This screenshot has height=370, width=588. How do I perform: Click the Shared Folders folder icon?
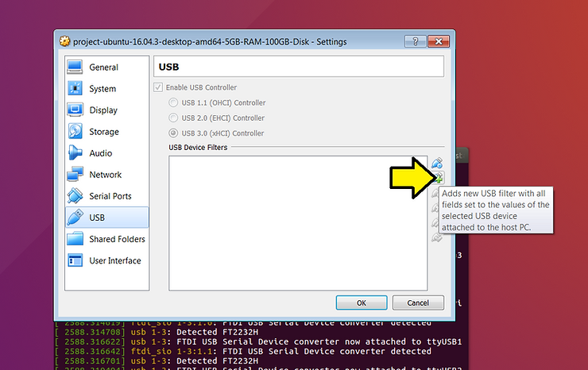tap(75, 238)
